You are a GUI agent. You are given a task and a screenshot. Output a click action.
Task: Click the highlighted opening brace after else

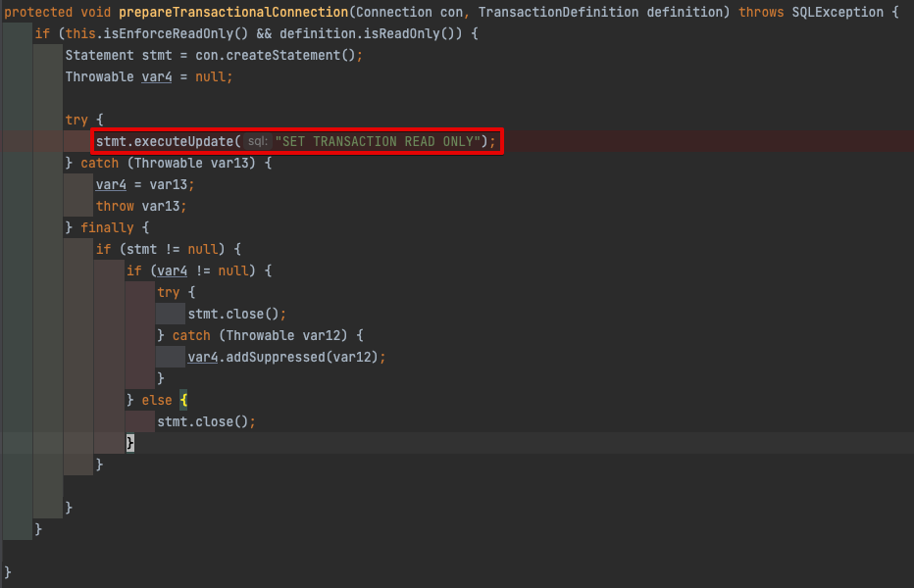[x=183, y=401]
